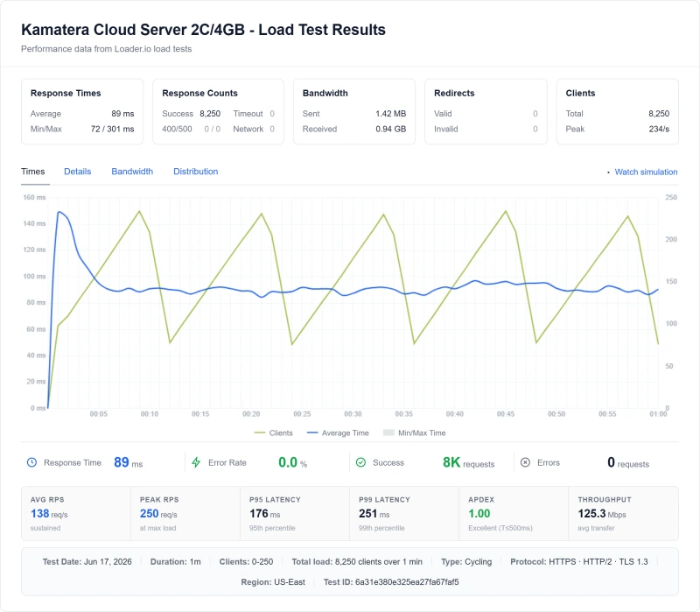The width and height of the screenshot is (700, 612).
Task: Open the Watch simulation link
Action: tap(646, 172)
